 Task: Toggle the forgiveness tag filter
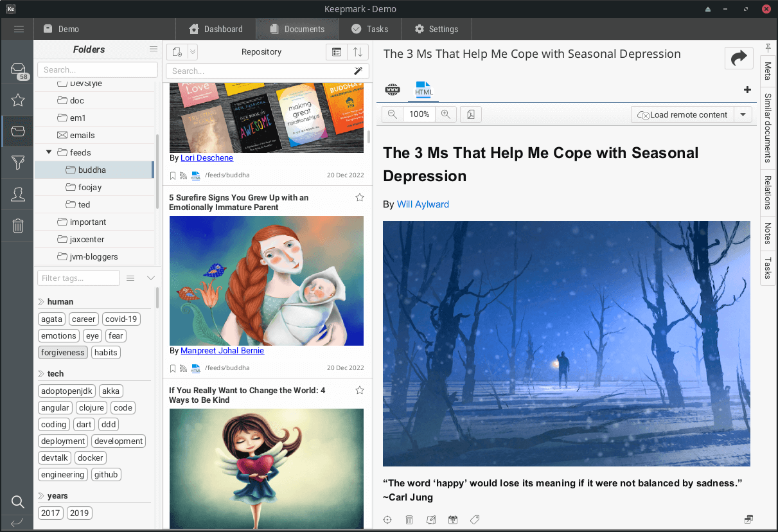point(62,352)
